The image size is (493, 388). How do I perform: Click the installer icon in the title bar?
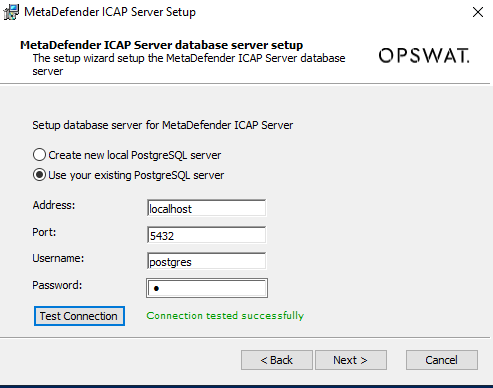(x=11, y=12)
